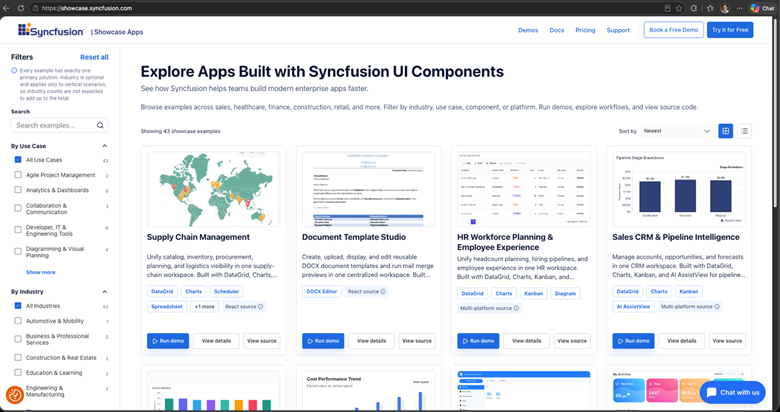
Task: Check Collaboration & Communication filter
Action: click(x=18, y=208)
